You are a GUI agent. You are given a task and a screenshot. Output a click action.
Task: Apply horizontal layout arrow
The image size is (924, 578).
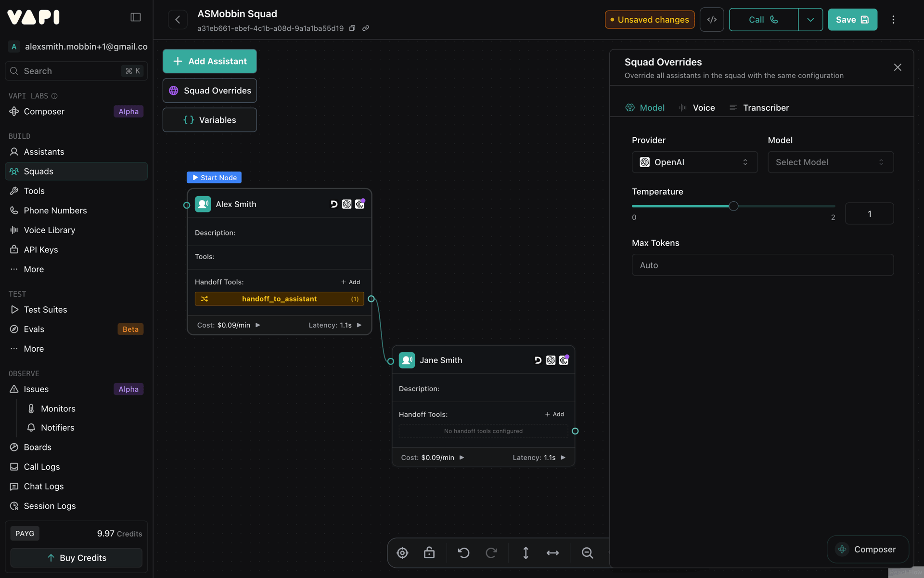point(552,553)
